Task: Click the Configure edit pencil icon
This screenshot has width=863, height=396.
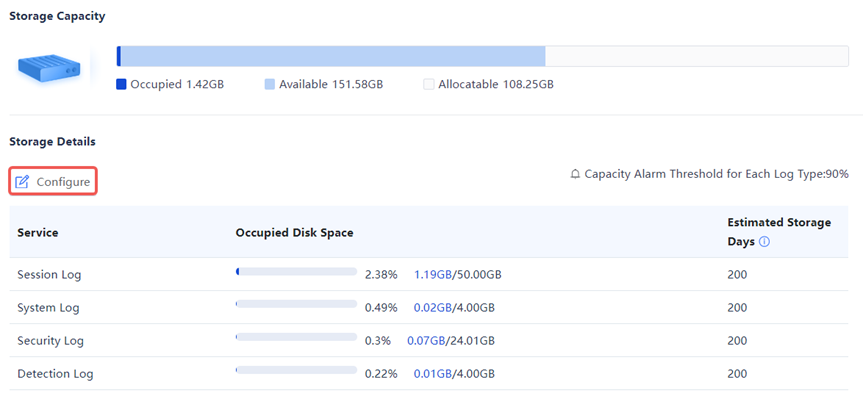Action: pyautogui.click(x=21, y=182)
